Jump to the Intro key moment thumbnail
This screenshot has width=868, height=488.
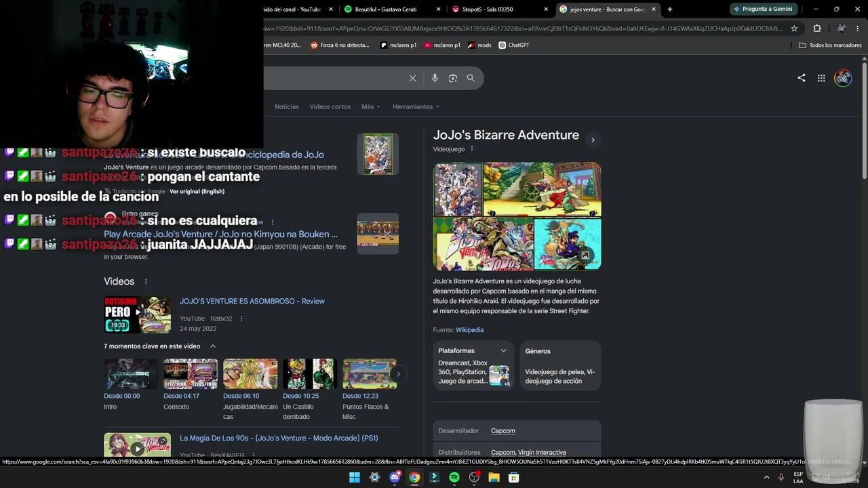131,373
